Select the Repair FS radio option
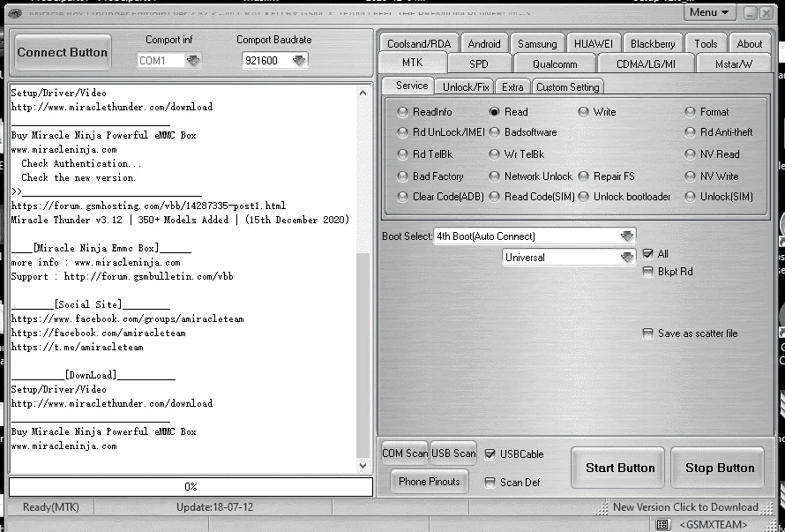Screen dimensions: 785x532 [x=583, y=176]
